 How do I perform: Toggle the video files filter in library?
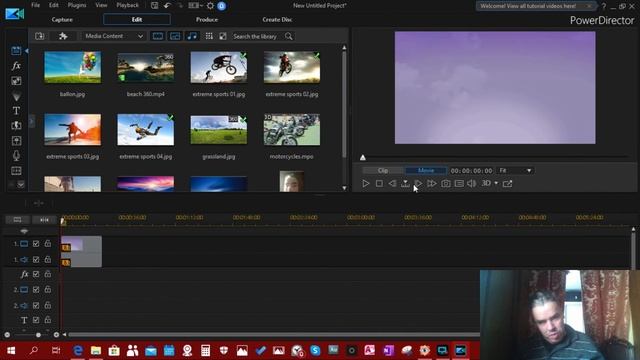[158, 36]
